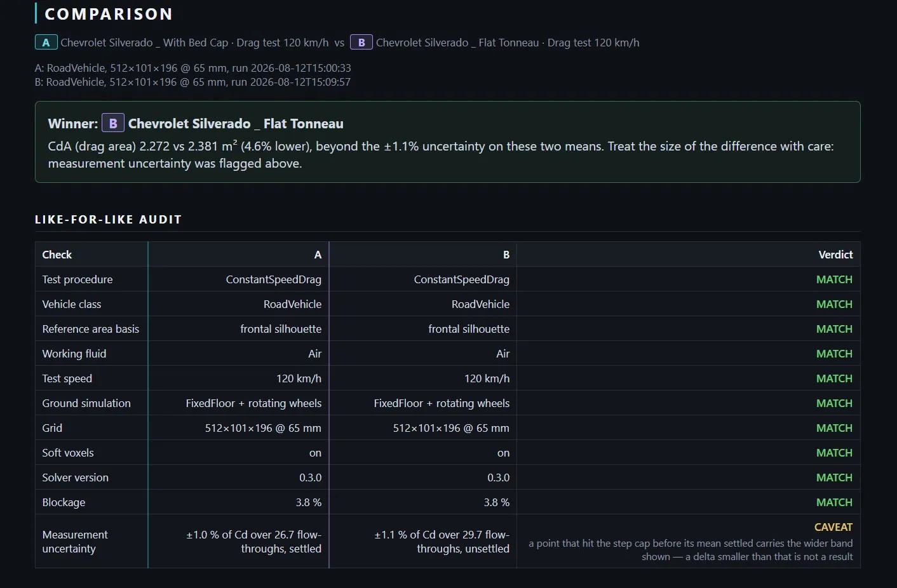Select the Working fluid row label
Screen dimensions: 897x588
[x=74, y=354]
